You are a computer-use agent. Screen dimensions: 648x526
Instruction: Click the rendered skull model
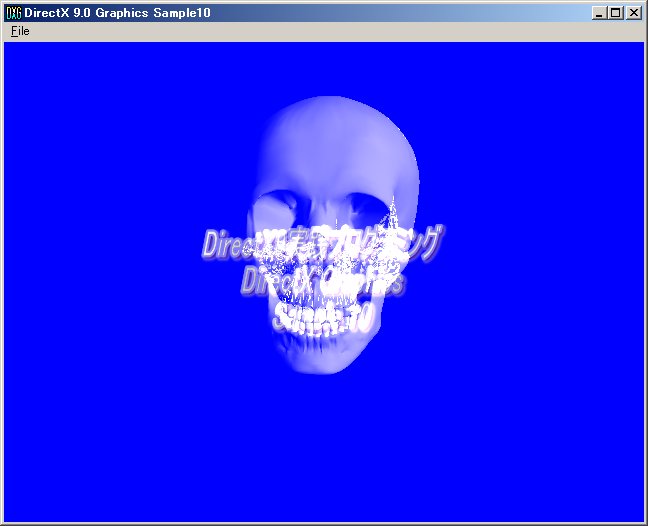(333, 236)
